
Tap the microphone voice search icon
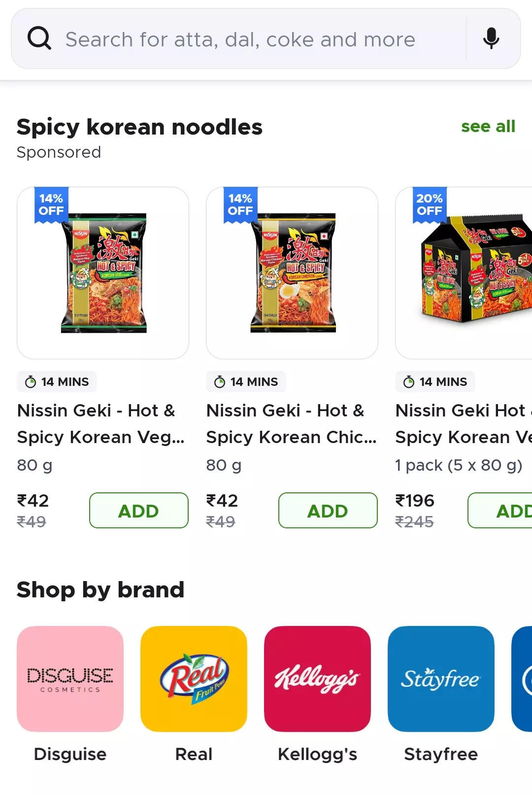(491, 38)
